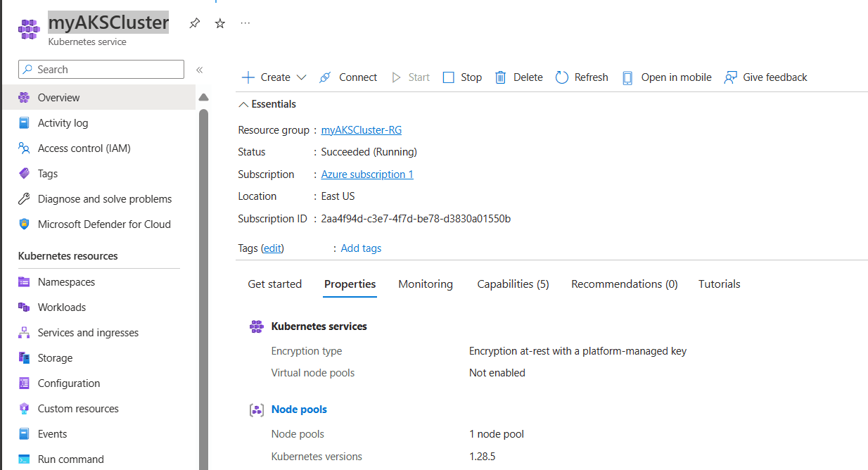Pin myAKSCluster to dashboard

tap(195, 23)
